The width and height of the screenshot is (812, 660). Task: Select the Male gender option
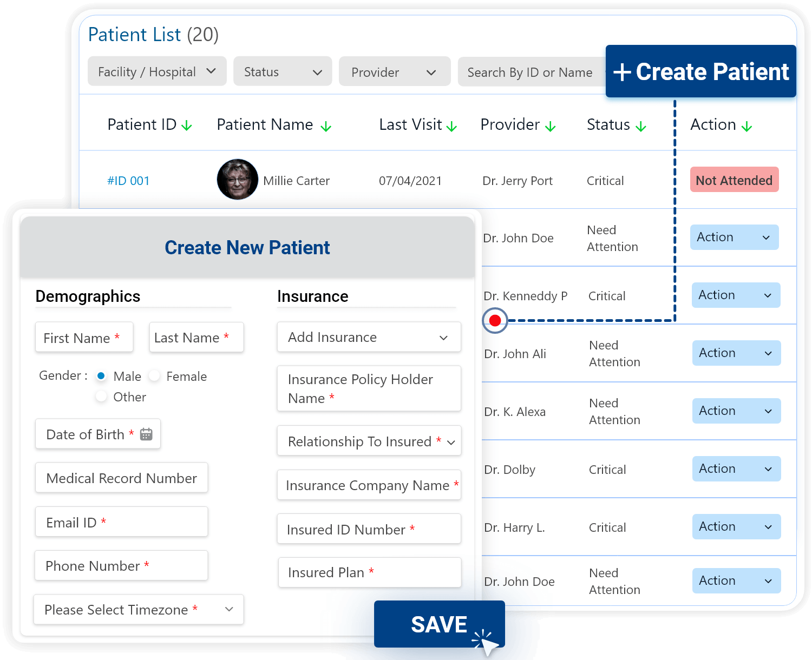[101, 376]
